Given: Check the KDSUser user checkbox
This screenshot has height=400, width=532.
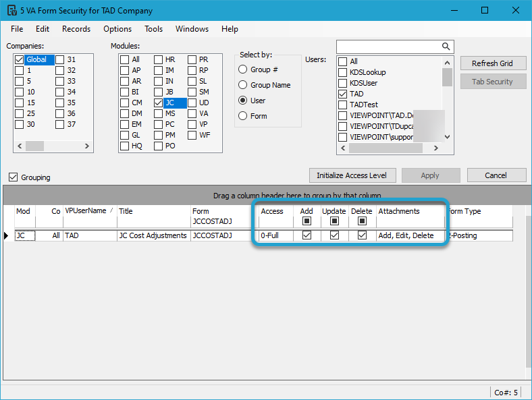Looking at the screenshot, I should 343,83.
